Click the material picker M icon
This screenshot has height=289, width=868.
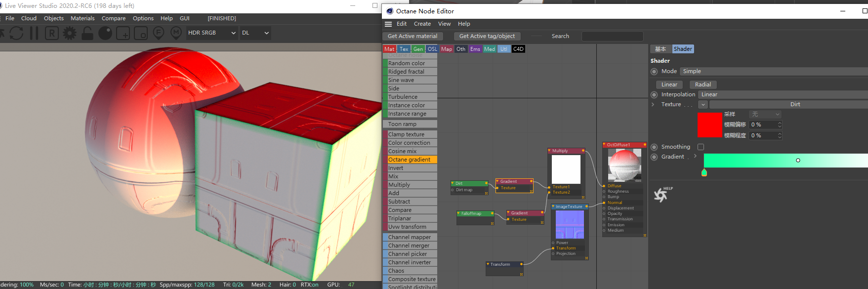pos(176,33)
